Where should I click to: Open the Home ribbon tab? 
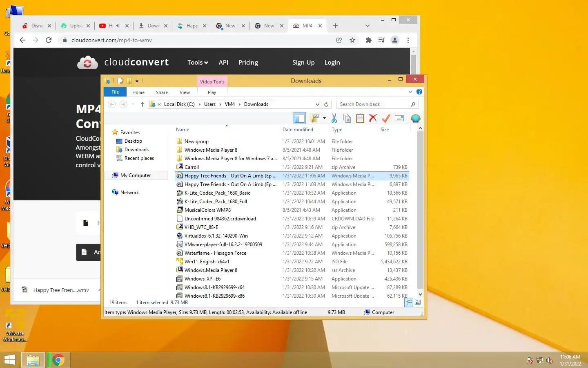[x=138, y=92]
